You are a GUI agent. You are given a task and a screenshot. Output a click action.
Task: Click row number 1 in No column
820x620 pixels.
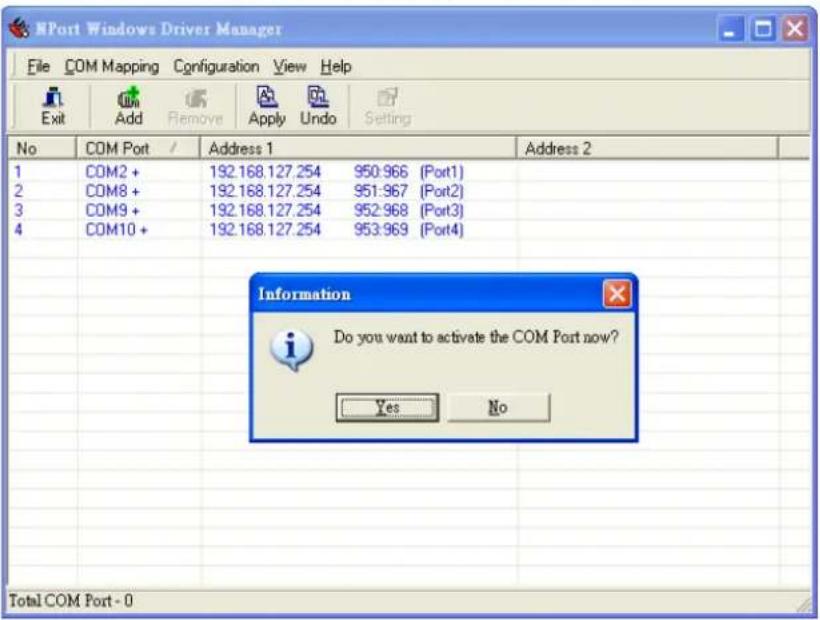(x=18, y=171)
